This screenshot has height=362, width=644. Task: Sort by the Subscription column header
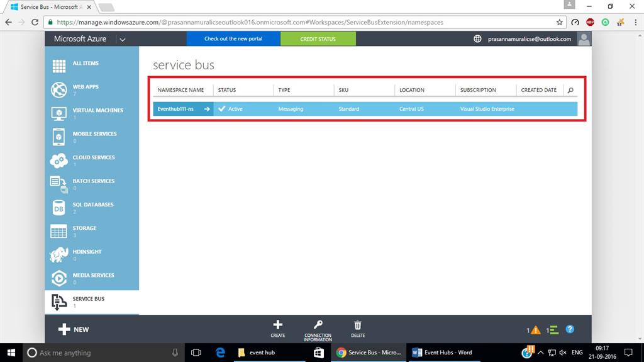click(x=478, y=90)
